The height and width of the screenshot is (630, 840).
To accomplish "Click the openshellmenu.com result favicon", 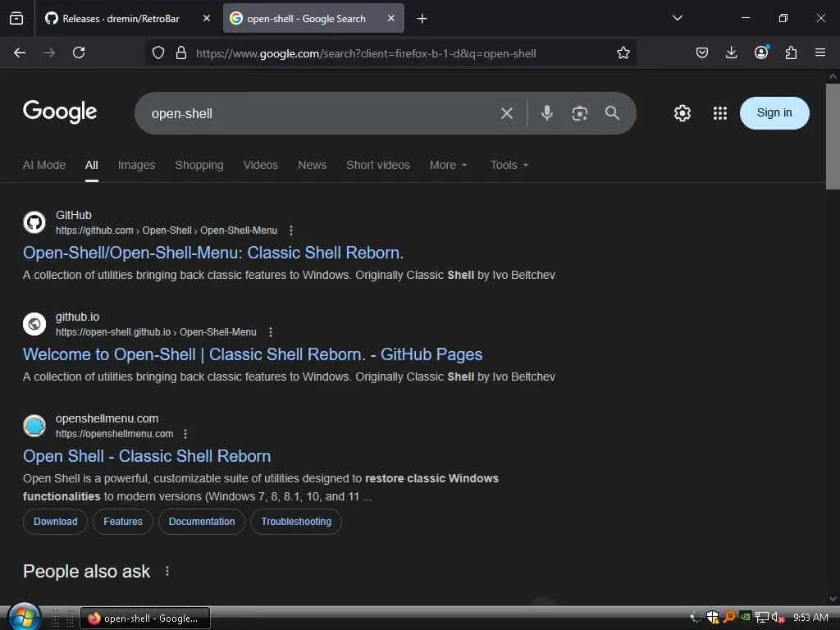I will 34,426.
